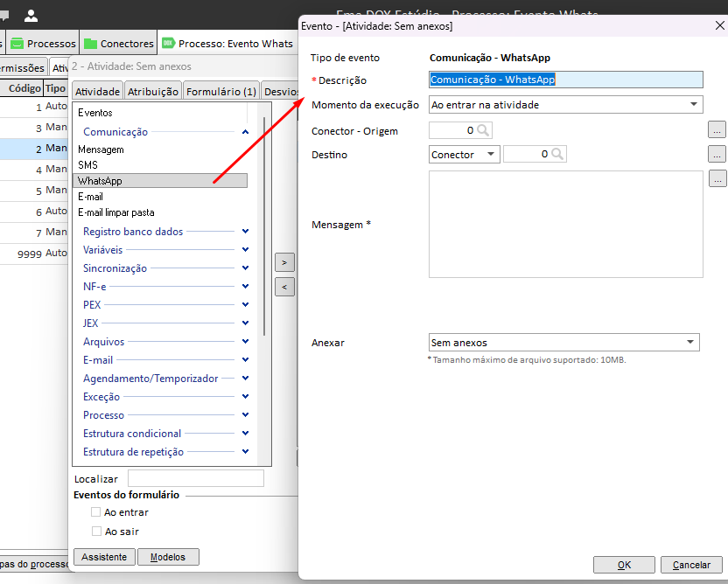Click the OK button
Viewport: 728px width, 584px height.
[x=624, y=565]
